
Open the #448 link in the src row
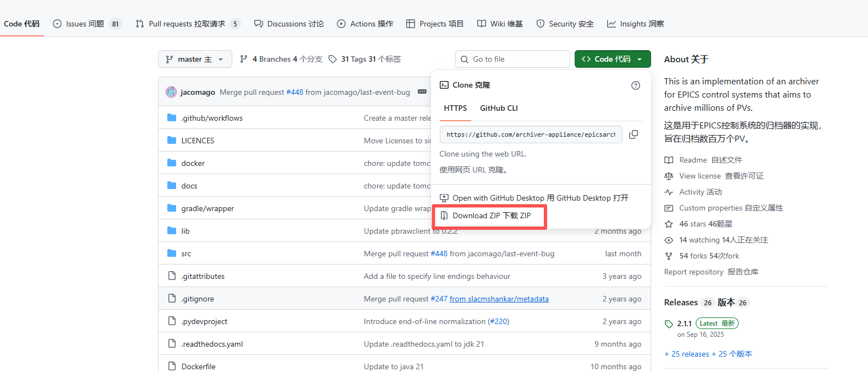click(439, 254)
